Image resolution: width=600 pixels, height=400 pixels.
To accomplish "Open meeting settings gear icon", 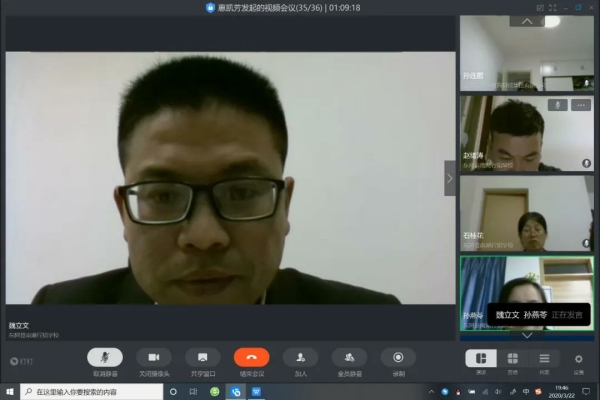I will point(579,359).
